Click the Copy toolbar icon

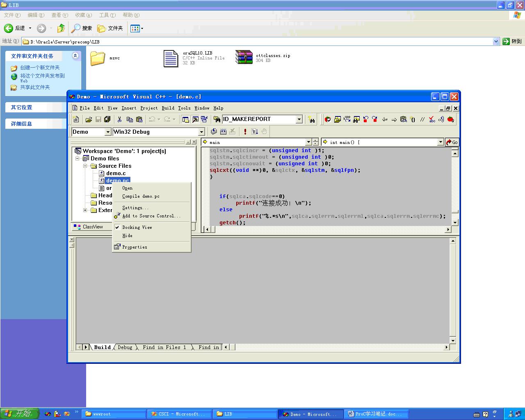tap(130, 119)
